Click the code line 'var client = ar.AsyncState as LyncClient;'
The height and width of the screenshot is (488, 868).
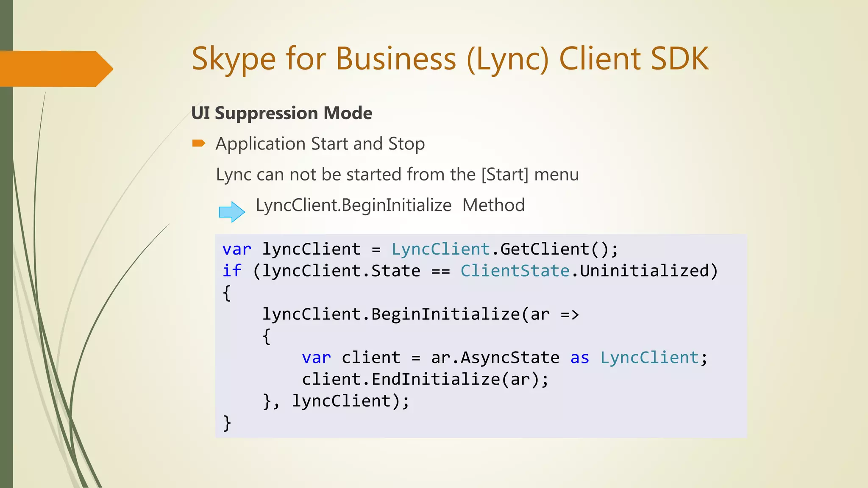(x=505, y=358)
